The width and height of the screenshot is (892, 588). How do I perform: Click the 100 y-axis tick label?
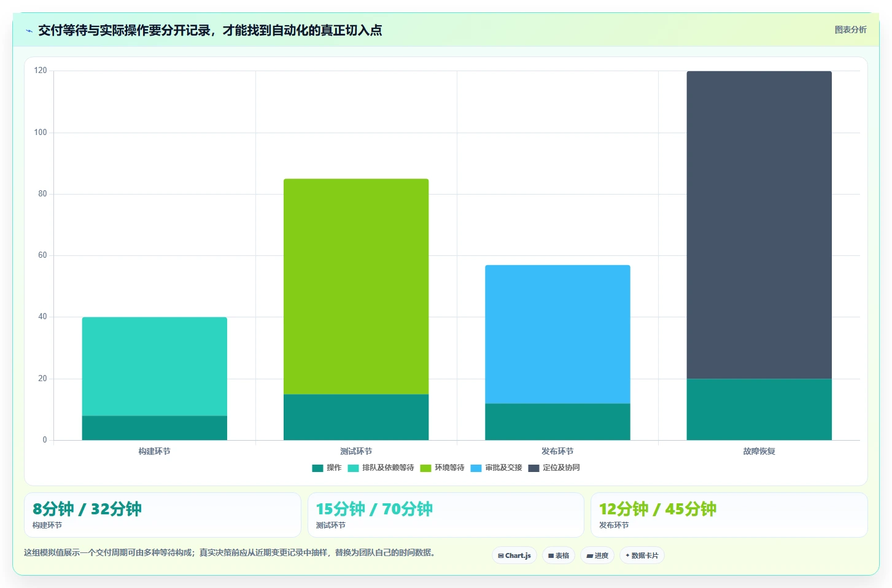tap(41, 132)
